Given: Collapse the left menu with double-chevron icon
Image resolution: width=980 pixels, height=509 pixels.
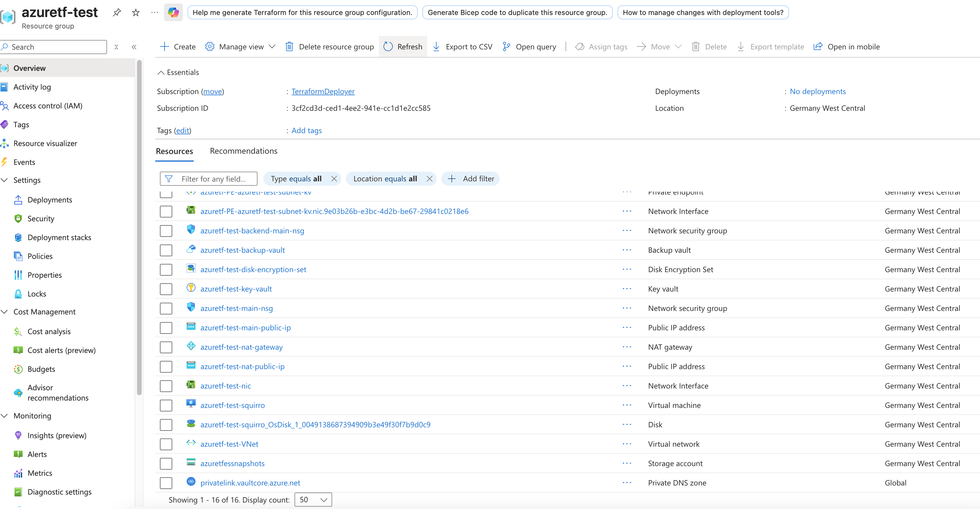Looking at the screenshot, I should pyautogui.click(x=134, y=47).
